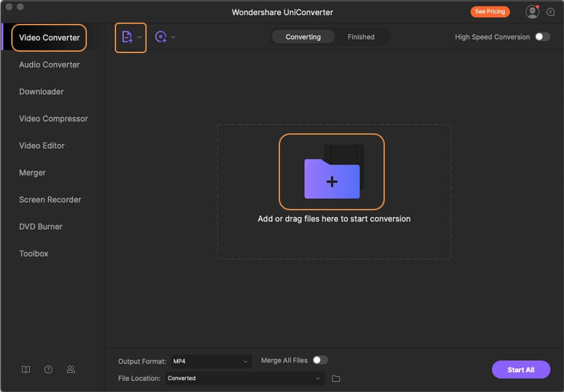Viewport: 564px width, 392px height.
Task: Toggle High Speed Conversion switch
Action: [542, 36]
